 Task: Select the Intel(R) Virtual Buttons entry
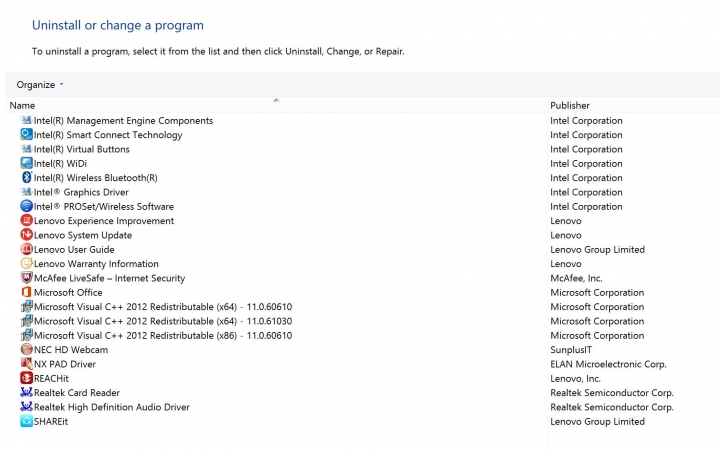click(x=81, y=149)
